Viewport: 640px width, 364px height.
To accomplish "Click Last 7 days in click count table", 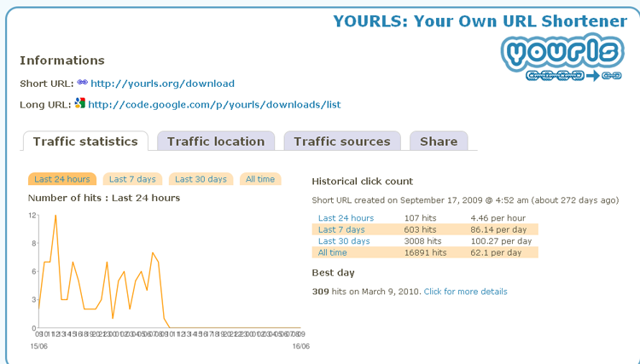I will pos(341,230).
